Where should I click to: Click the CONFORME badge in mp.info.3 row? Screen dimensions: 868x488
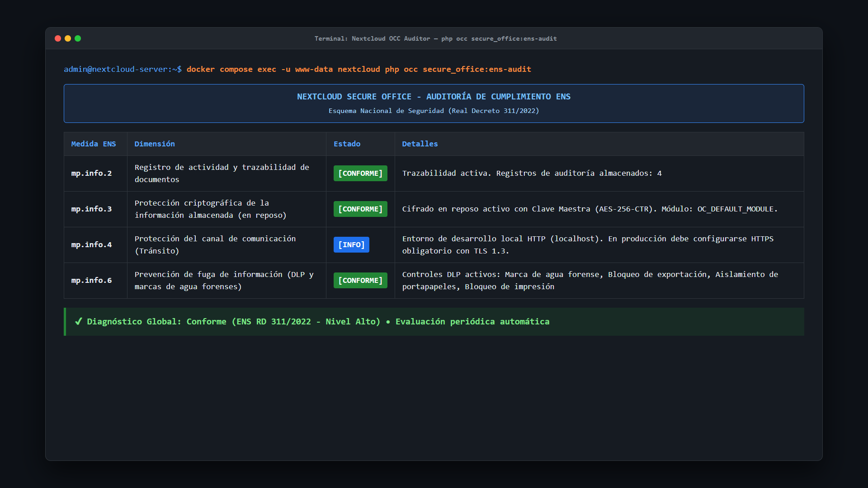click(x=360, y=209)
